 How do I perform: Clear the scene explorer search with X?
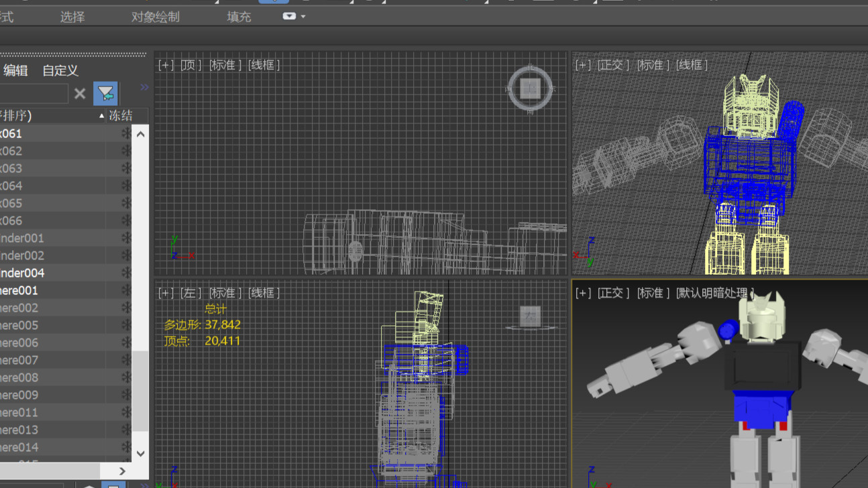click(x=80, y=93)
